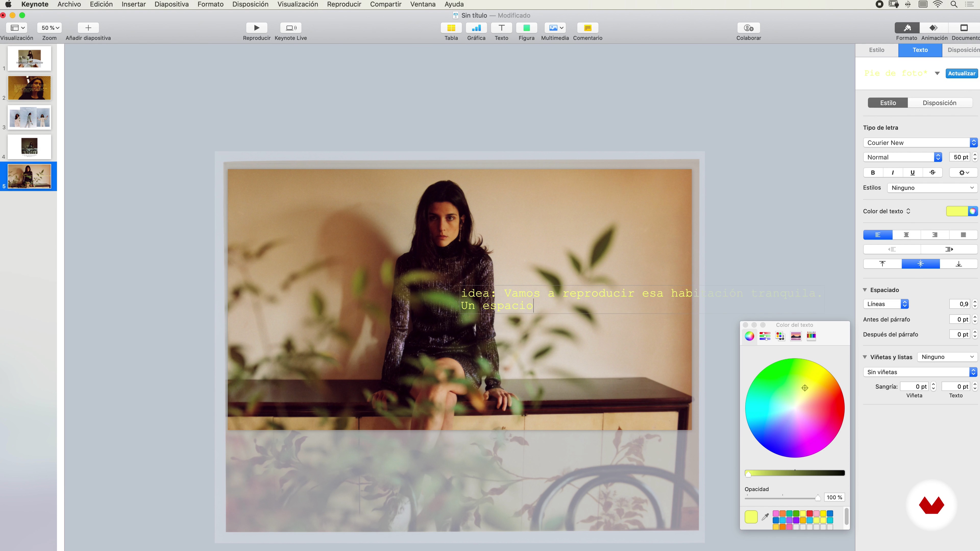980x551 pixels.
Task: Open the Estilos Ninguno dropdown
Action: pos(932,188)
